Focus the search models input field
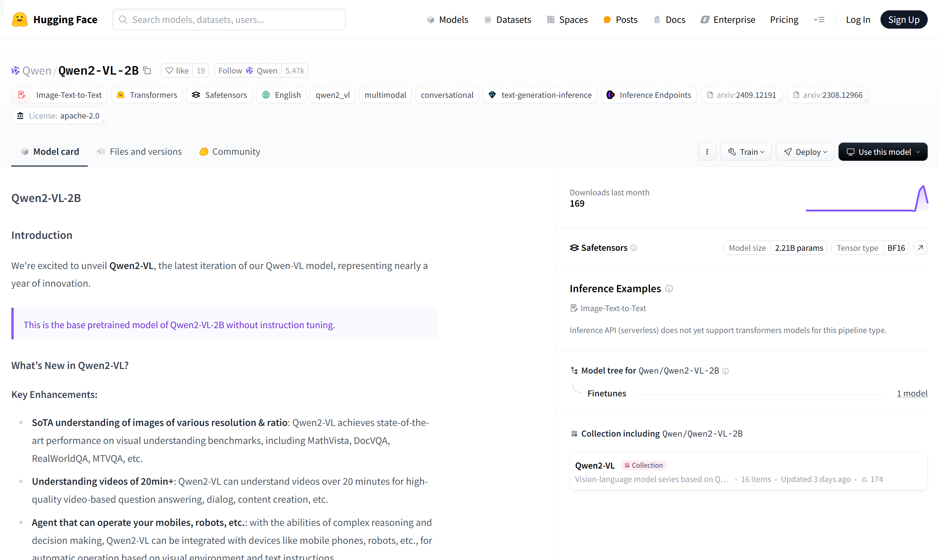The image size is (939, 560). [229, 19]
